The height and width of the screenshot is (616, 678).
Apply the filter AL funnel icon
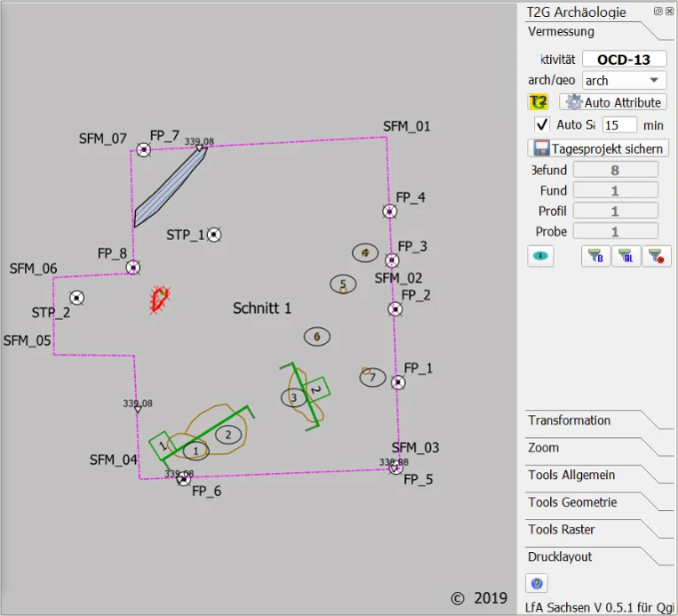[626, 256]
